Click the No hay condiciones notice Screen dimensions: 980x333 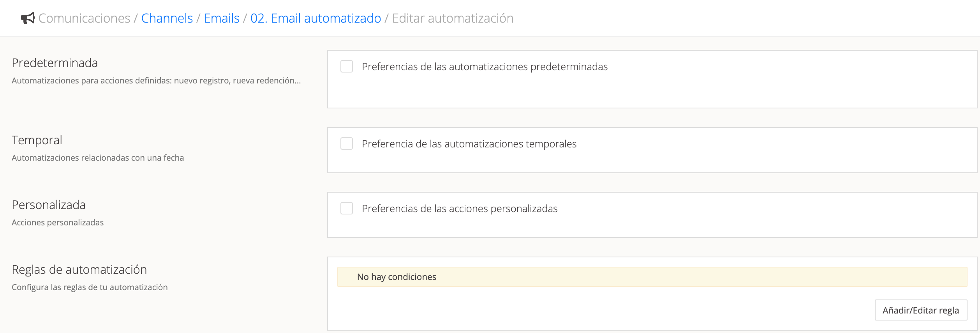coord(397,277)
